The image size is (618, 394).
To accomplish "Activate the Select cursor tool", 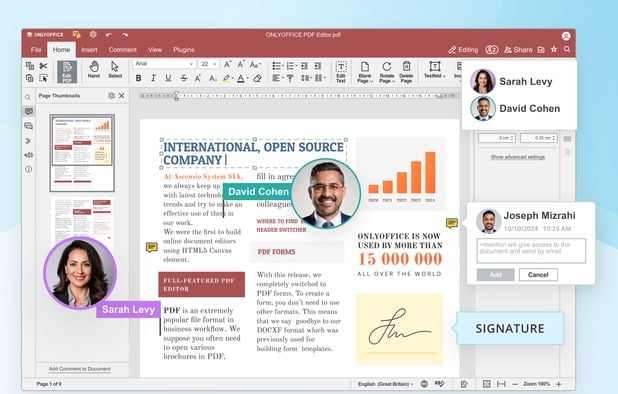I will (x=115, y=69).
